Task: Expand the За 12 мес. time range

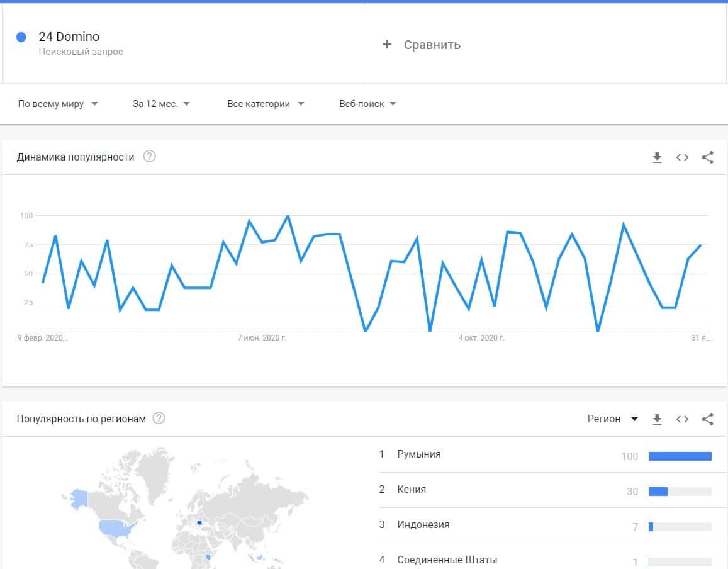Action: click(x=161, y=104)
